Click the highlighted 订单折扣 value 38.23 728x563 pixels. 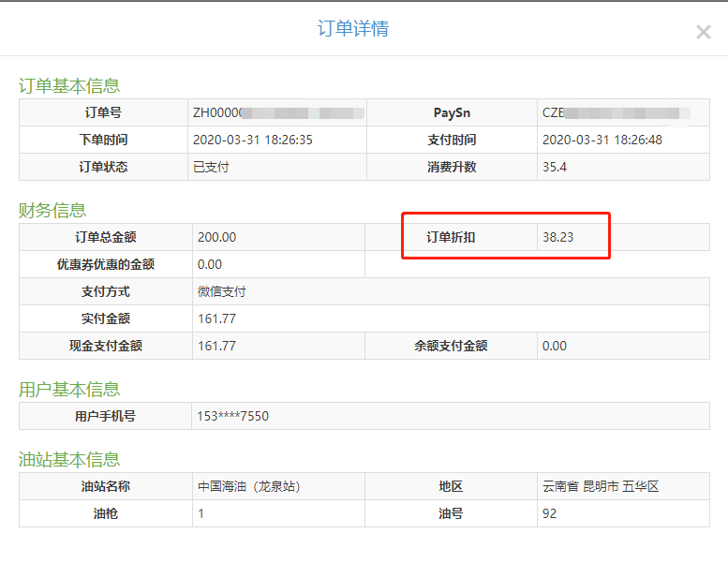(x=557, y=238)
